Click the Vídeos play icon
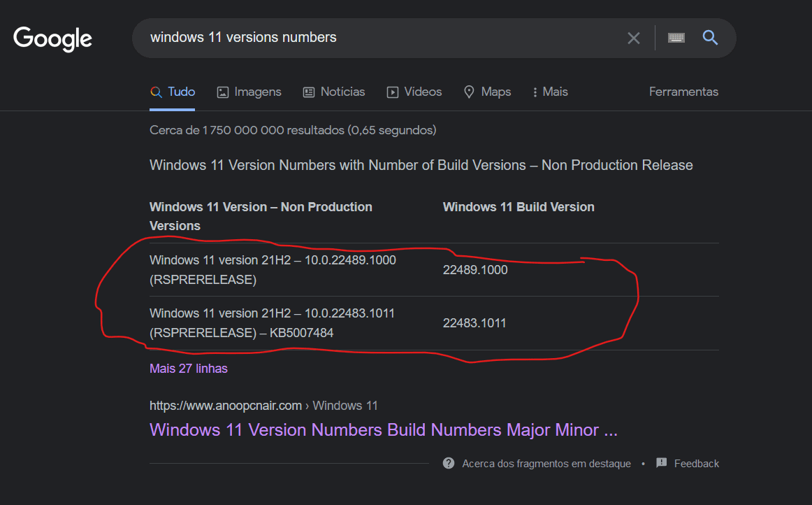Image resolution: width=812 pixels, height=505 pixels. tap(393, 92)
